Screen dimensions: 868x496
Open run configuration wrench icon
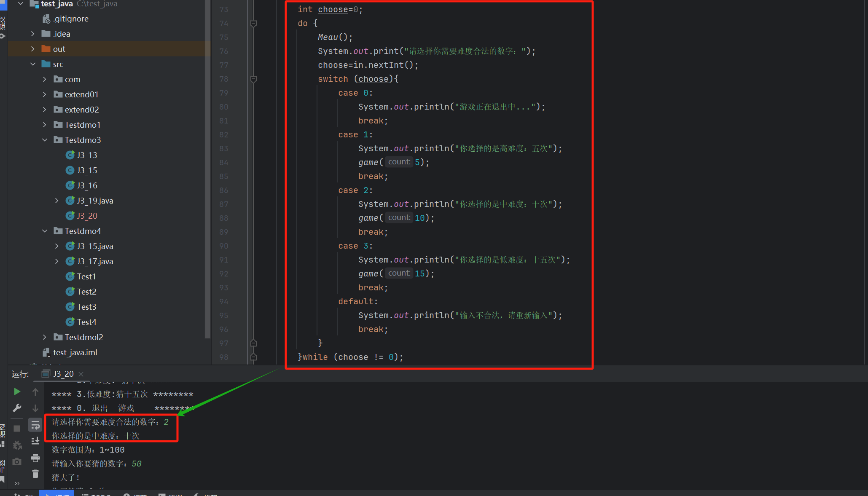pyautogui.click(x=17, y=408)
